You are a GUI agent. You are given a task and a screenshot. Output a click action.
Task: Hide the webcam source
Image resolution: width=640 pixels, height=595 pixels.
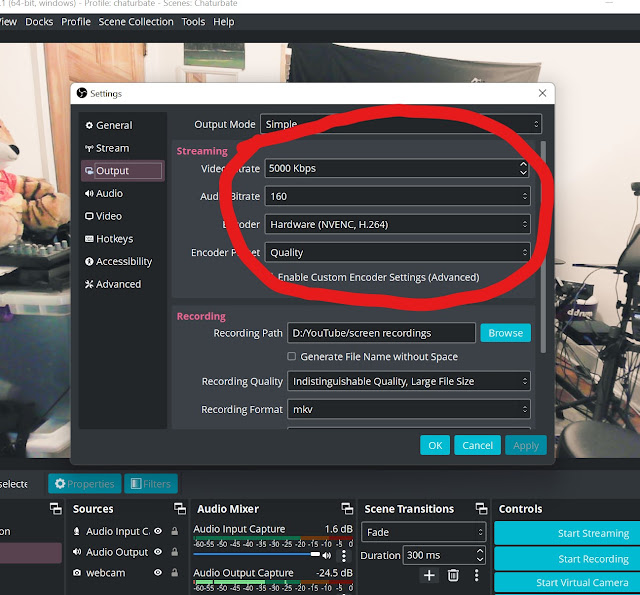pos(158,573)
